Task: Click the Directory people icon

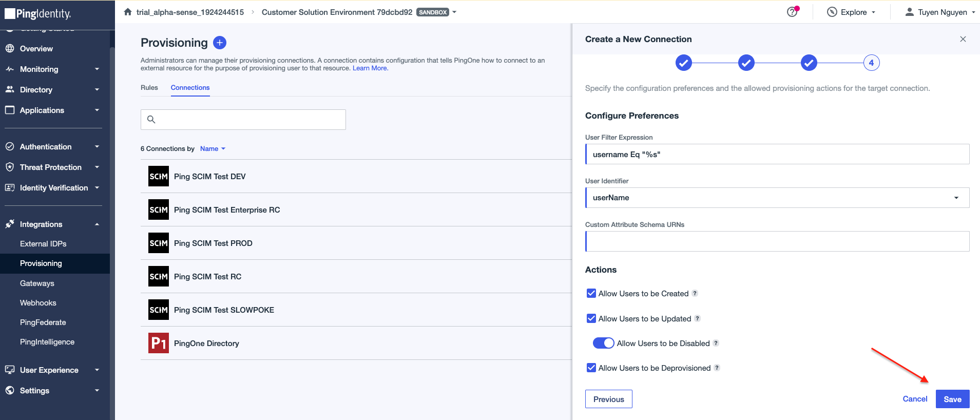Action: click(x=10, y=89)
